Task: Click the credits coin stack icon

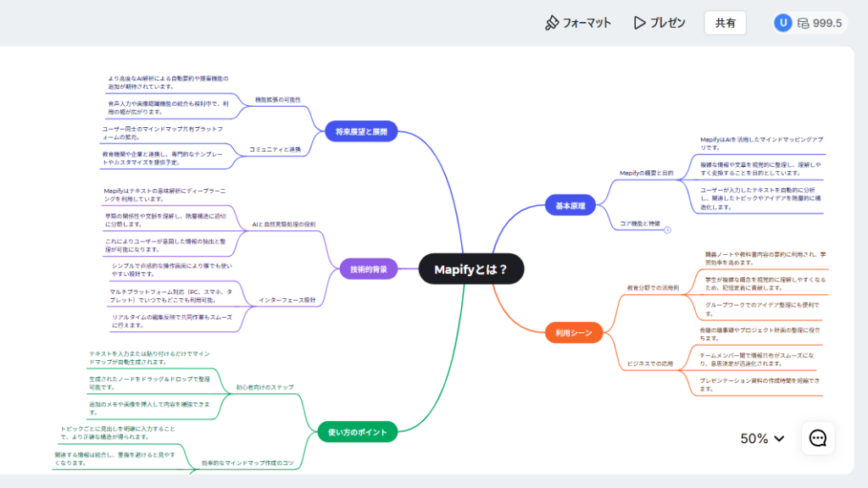Action: click(x=802, y=23)
